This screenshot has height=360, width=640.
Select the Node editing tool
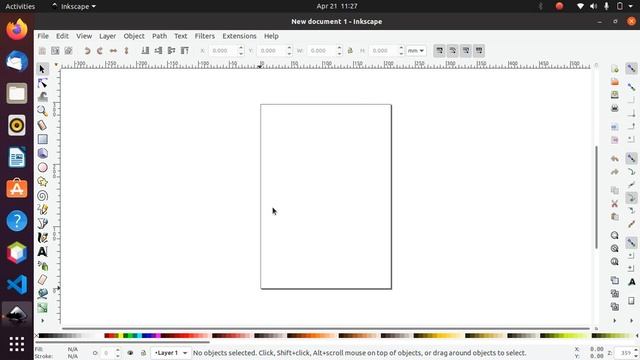tap(42, 83)
